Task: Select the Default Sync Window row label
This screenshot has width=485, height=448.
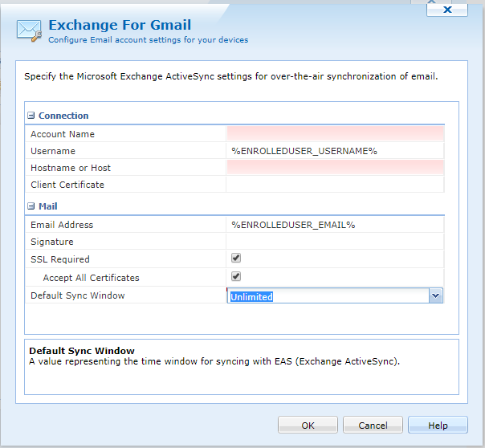Action: 78,295
